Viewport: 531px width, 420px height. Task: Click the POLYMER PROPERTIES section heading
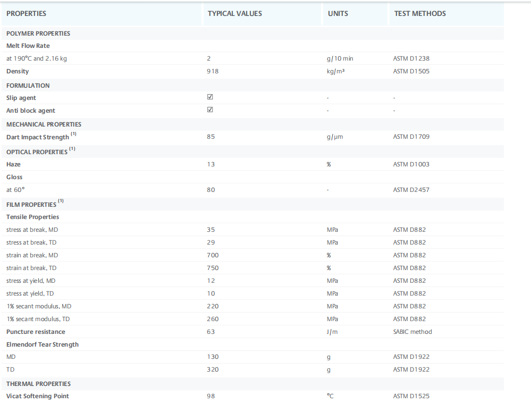[38, 33]
